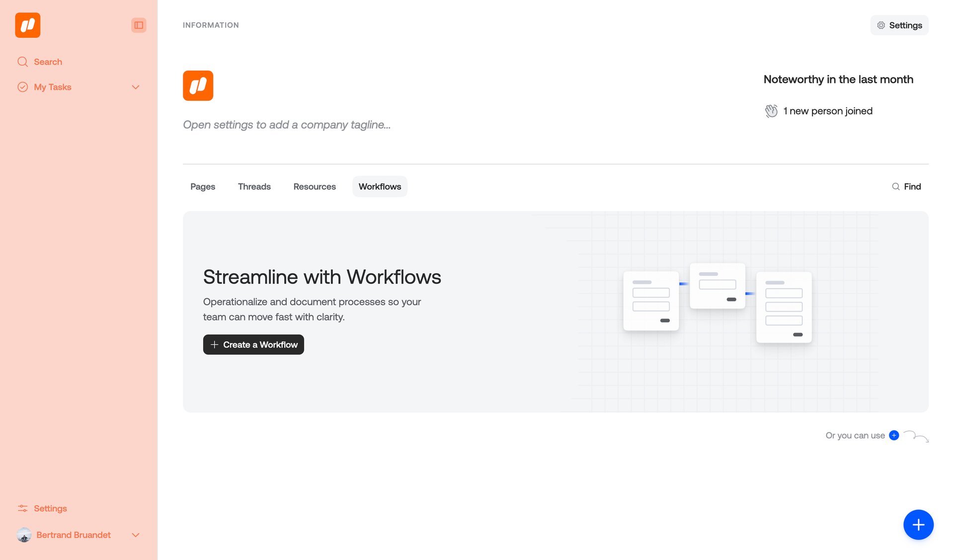Open the Resources tab

click(315, 187)
